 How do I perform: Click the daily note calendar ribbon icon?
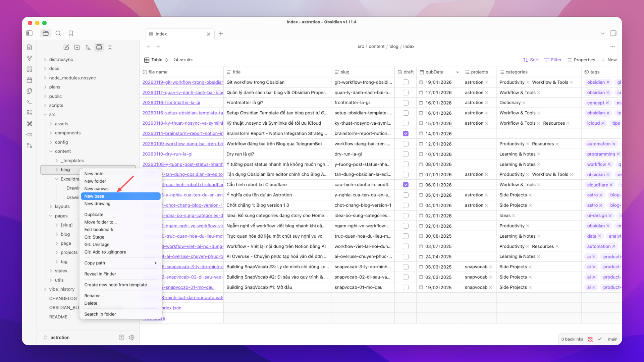[x=30, y=80]
